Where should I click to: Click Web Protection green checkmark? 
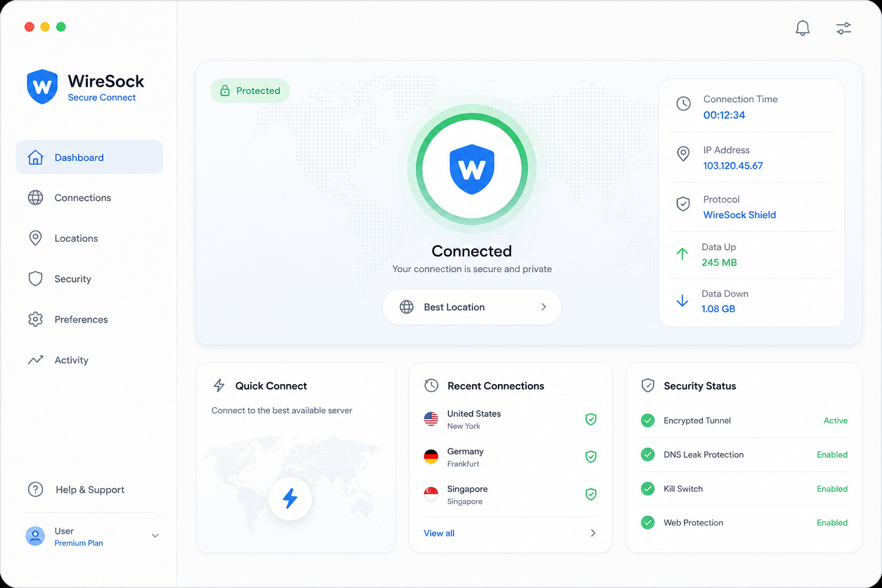point(648,523)
